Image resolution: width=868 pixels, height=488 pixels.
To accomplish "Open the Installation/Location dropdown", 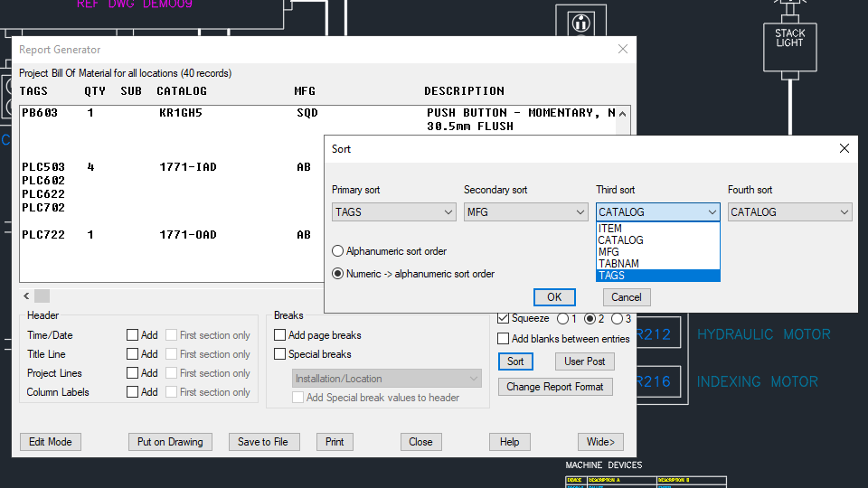I will [x=386, y=379].
